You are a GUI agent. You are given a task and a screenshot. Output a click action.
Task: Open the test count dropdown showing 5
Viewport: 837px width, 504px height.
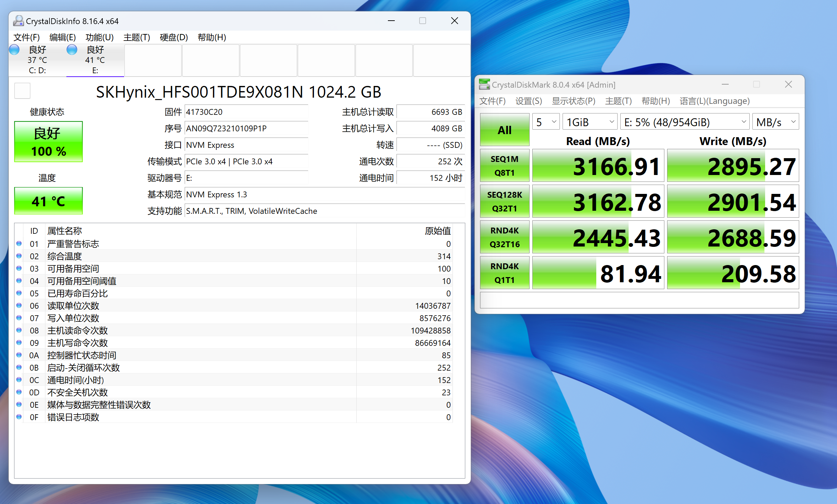point(545,121)
